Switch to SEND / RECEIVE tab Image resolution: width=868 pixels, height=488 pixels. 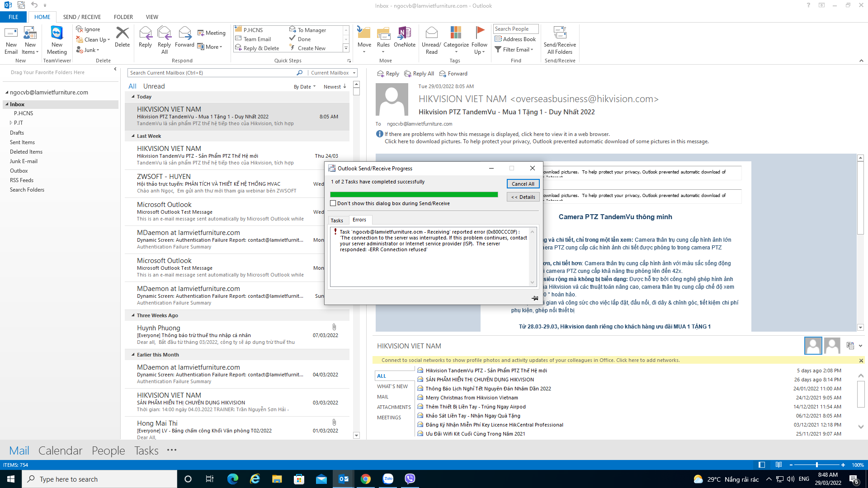pos(82,17)
